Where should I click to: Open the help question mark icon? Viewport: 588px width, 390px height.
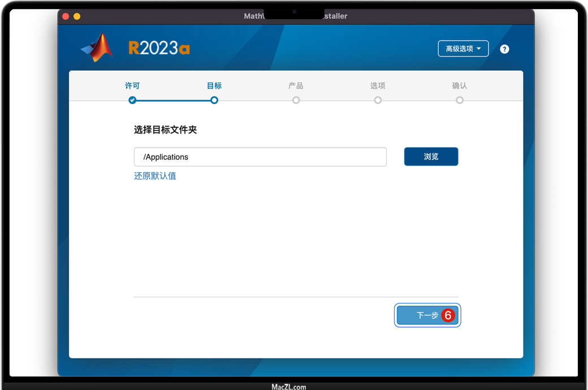504,49
